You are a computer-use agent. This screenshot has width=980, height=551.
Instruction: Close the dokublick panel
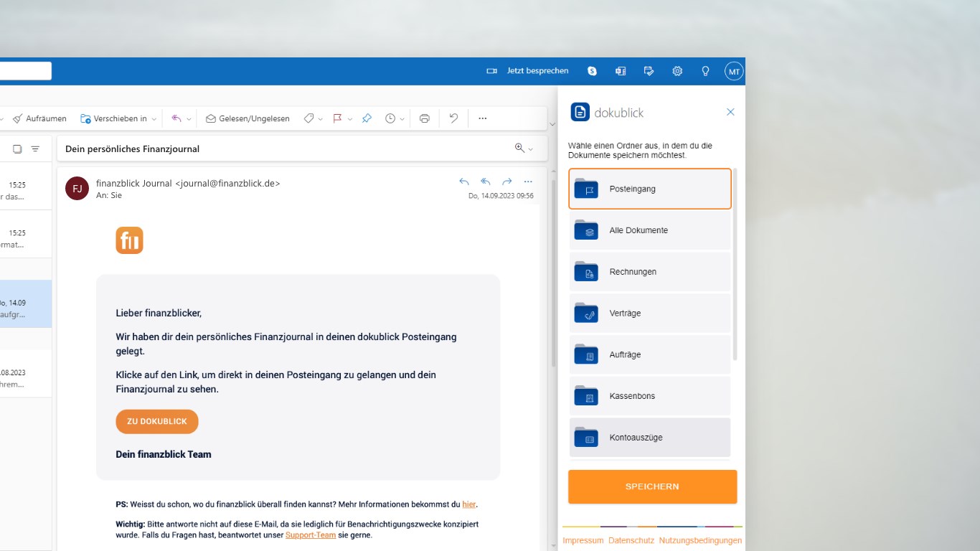(x=730, y=112)
